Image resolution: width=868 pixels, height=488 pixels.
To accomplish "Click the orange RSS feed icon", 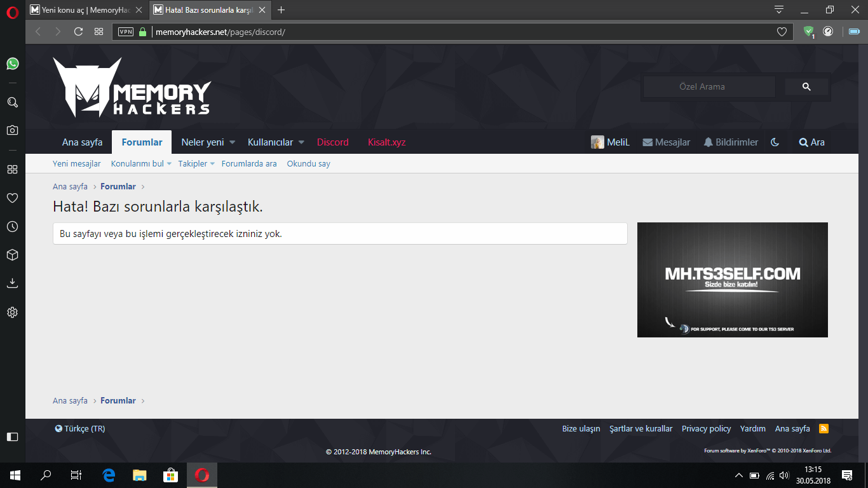I will coord(824,428).
